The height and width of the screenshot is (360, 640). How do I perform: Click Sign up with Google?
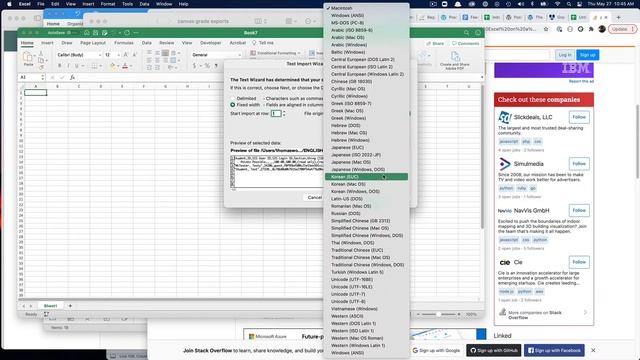[x=436, y=350]
